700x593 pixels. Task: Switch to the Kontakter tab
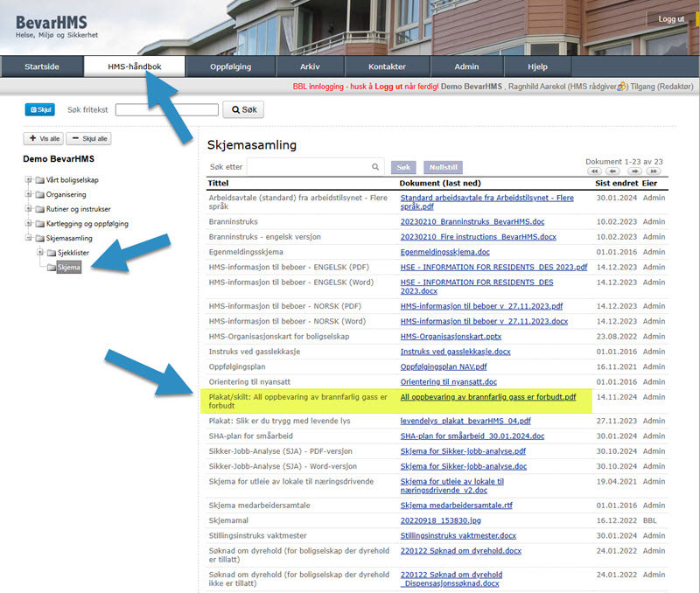pos(387,66)
